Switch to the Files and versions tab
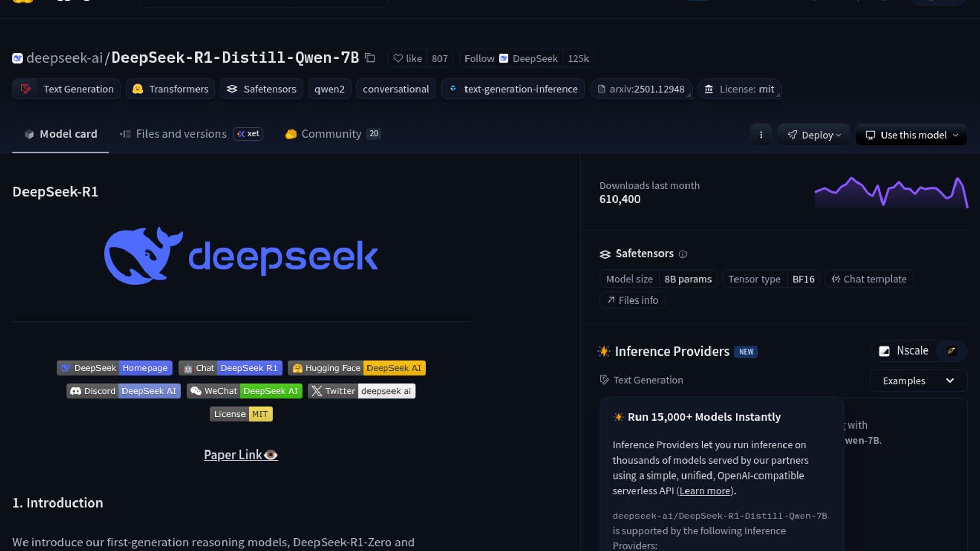 coord(181,134)
